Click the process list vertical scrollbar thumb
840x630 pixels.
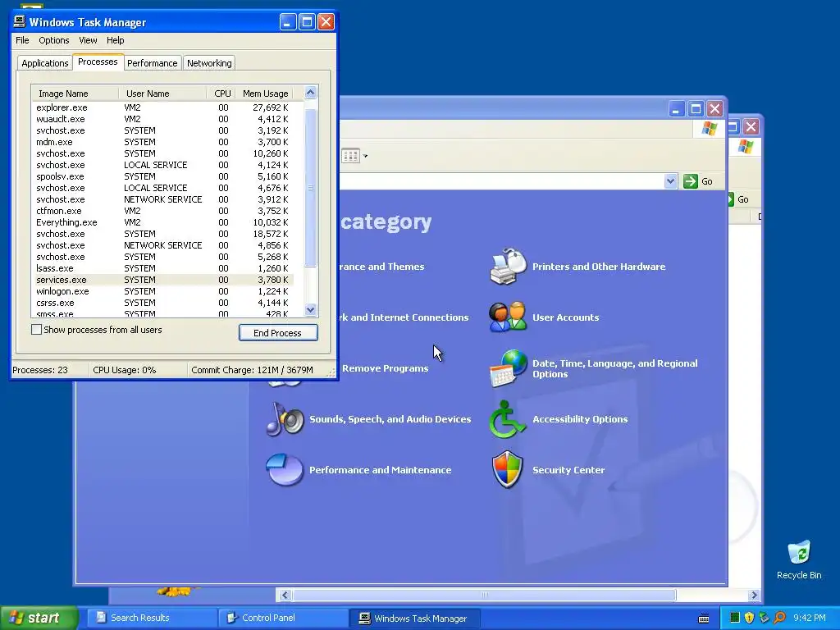[310, 188]
